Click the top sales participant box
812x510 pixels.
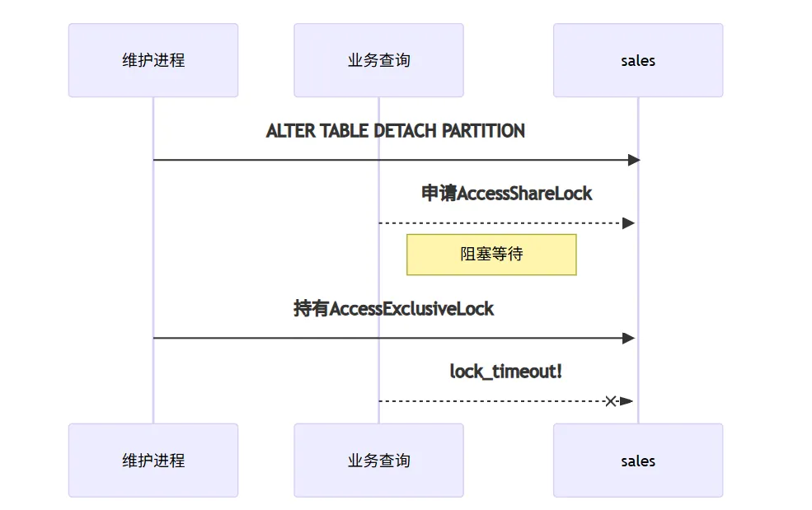click(x=638, y=60)
